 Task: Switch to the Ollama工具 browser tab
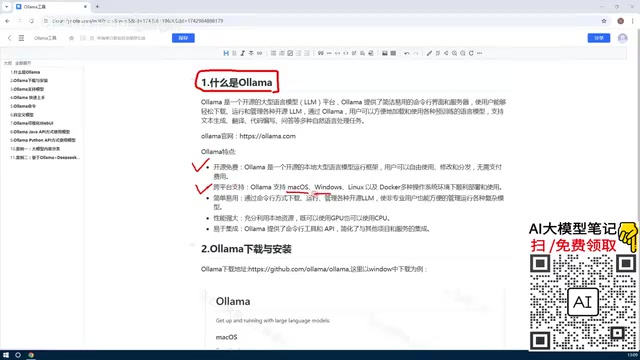coord(52,7)
